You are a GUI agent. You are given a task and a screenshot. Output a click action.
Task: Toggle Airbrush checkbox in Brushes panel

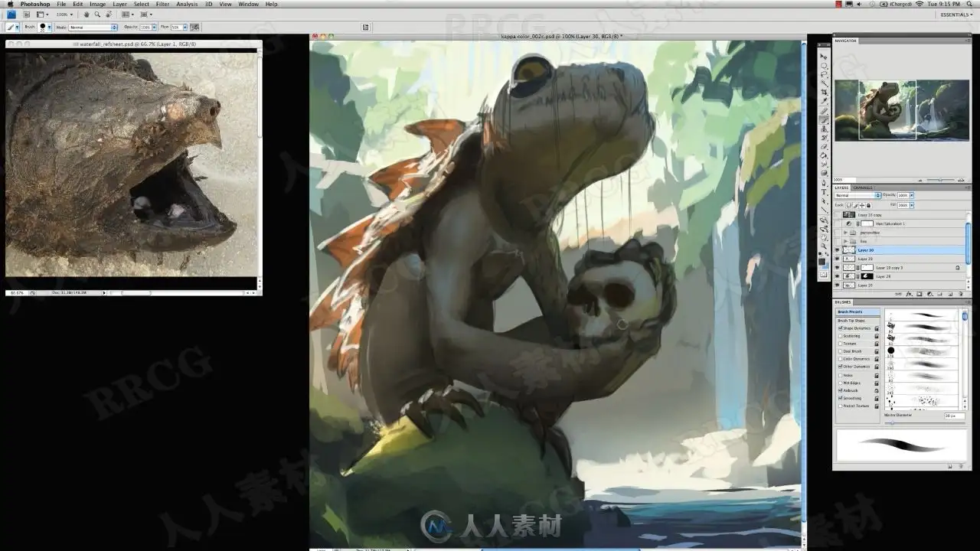841,390
